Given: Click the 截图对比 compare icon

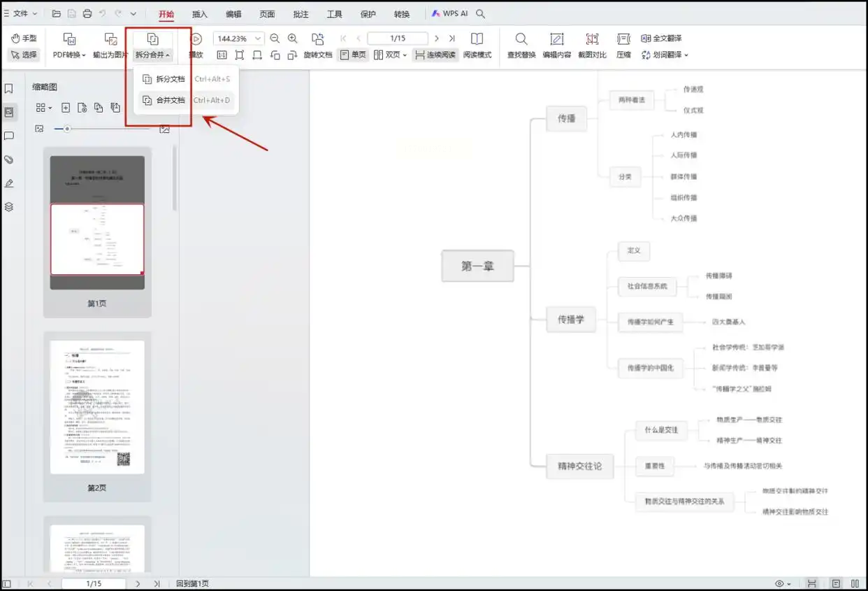Looking at the screenshot, I should [x=592, y=39].
